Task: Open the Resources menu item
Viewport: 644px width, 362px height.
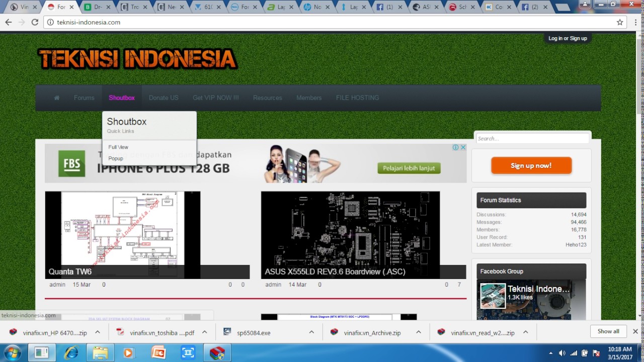Action: (x=268, y=98)
